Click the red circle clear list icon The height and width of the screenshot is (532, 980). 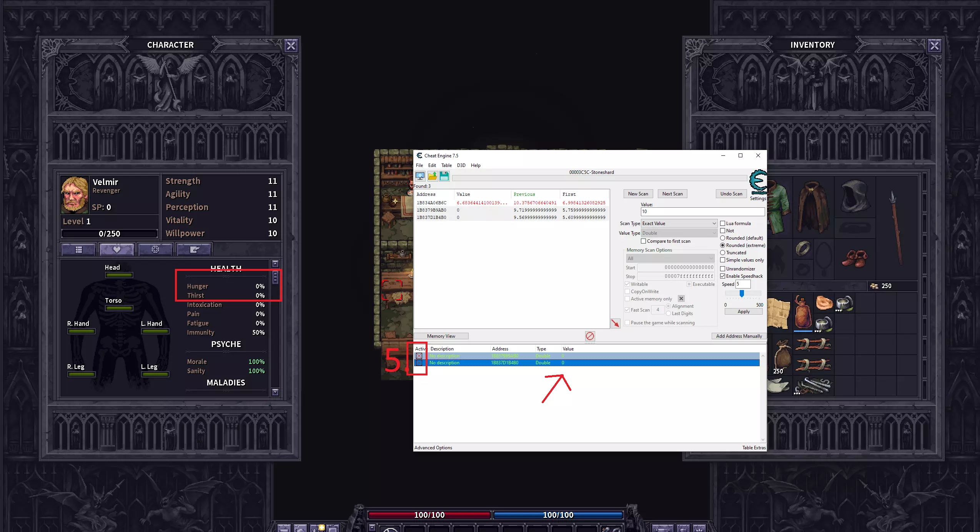click(x=590, y=336)
